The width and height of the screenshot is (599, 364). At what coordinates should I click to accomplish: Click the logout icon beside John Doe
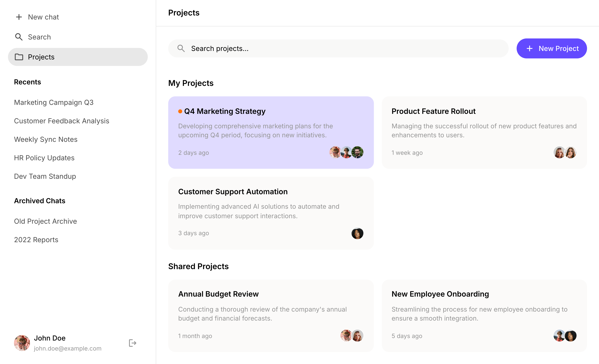[x=132, y=343]
